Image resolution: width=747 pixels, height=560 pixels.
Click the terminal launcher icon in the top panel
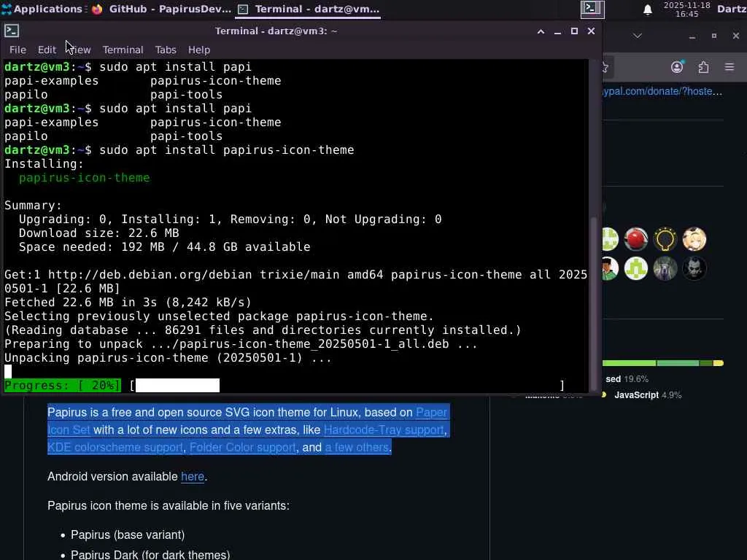click(592, 9)
